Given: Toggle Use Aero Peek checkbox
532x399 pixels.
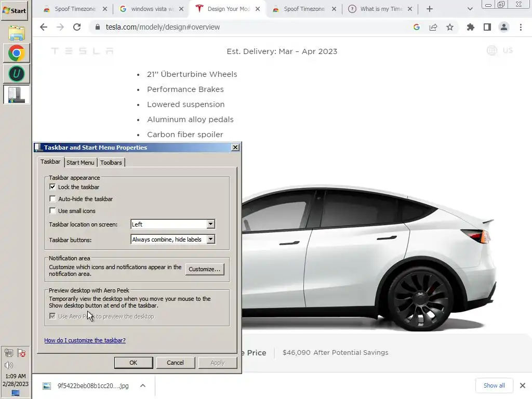Looking at the screenshot, I should 52,316.
